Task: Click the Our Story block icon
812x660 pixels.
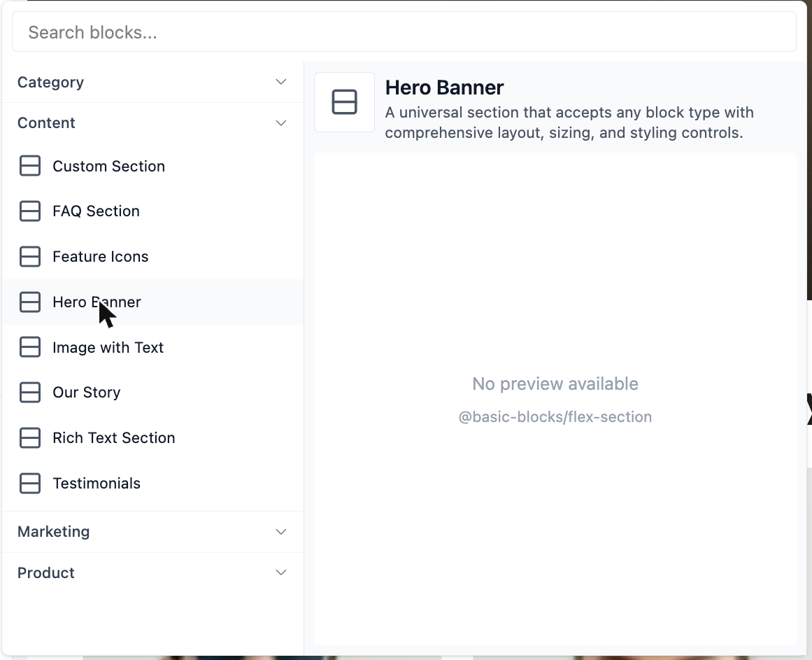Action: tap(30, 392)
